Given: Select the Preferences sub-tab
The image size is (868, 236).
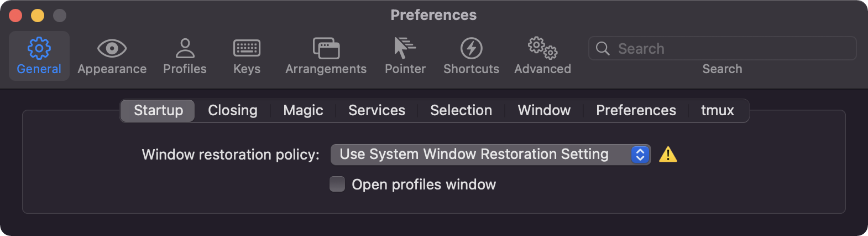Looking at the screenshot, I should click(x=636, y=110).
